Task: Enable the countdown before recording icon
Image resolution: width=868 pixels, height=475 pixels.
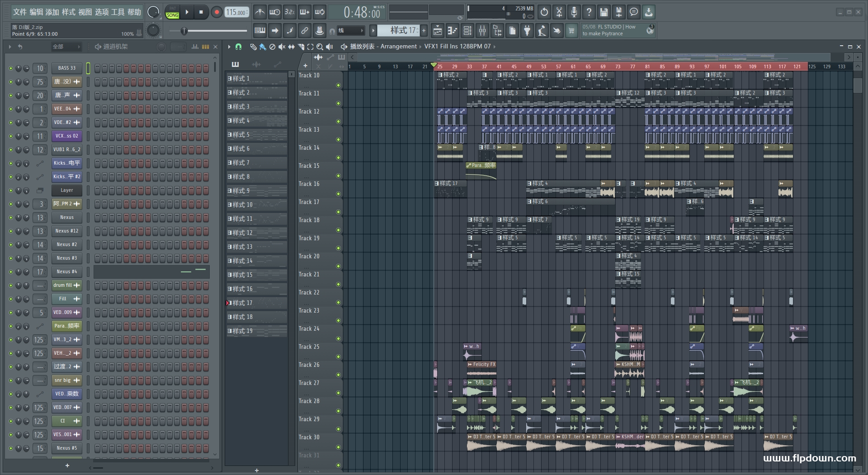Action: [289, 12]
